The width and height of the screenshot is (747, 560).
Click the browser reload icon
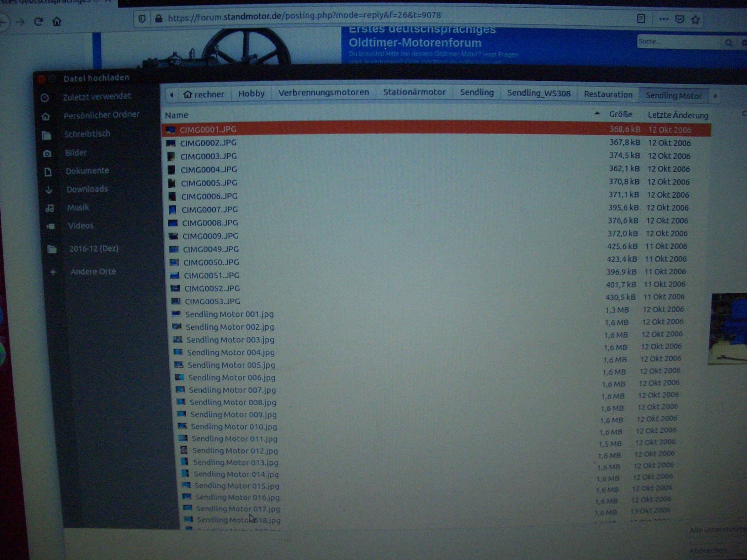(x=38, y=22)
